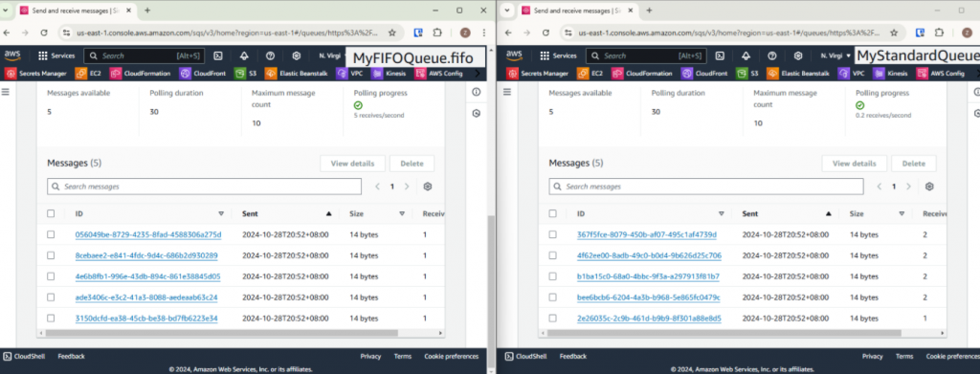Open VPC shortcut in right window
The image size is (980, 374).
point(852,73)
